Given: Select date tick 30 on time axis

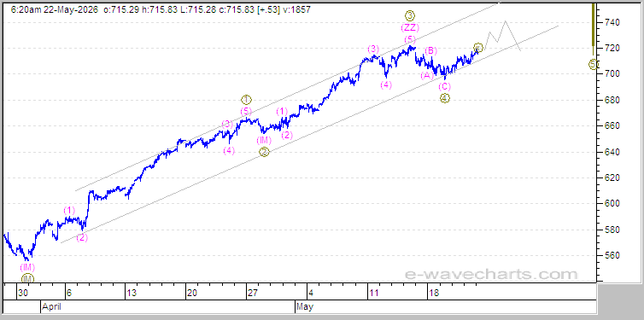Looking at the screenshot, I should tap(23, 294).
